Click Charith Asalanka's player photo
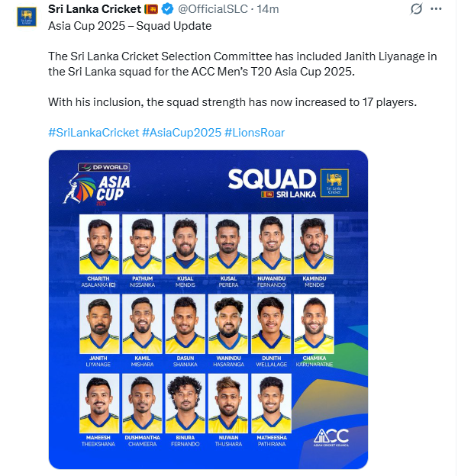The width and height of the screenshot is (458, 476). click(x=99, y=244)
